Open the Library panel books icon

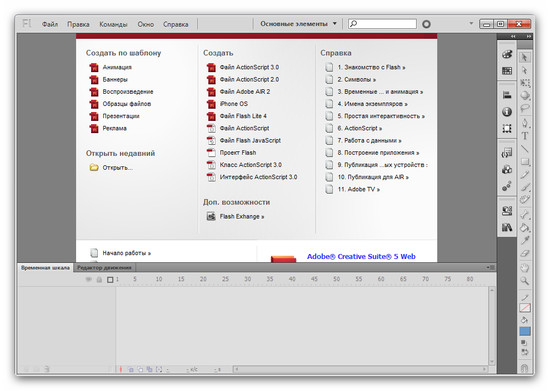tap(507, 227)
